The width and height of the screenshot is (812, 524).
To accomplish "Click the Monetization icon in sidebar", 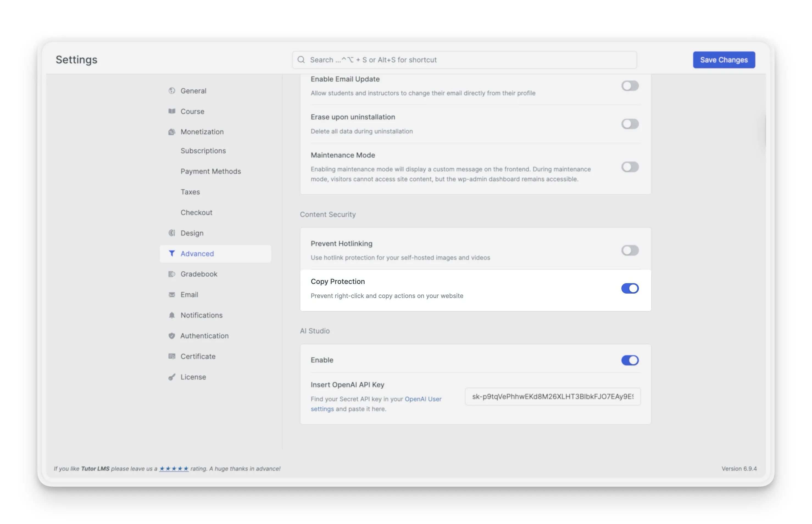I will click(x=172, y=132).
